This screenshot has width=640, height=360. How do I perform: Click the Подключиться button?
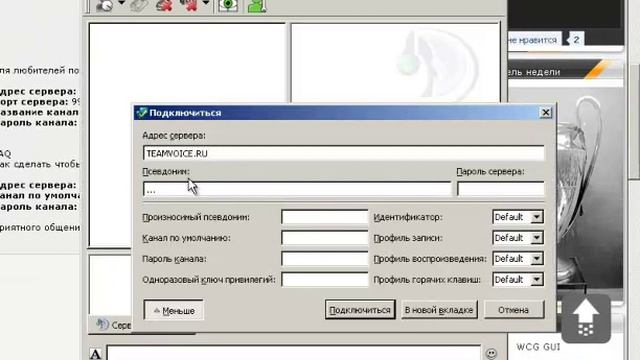tap(360, 310)
